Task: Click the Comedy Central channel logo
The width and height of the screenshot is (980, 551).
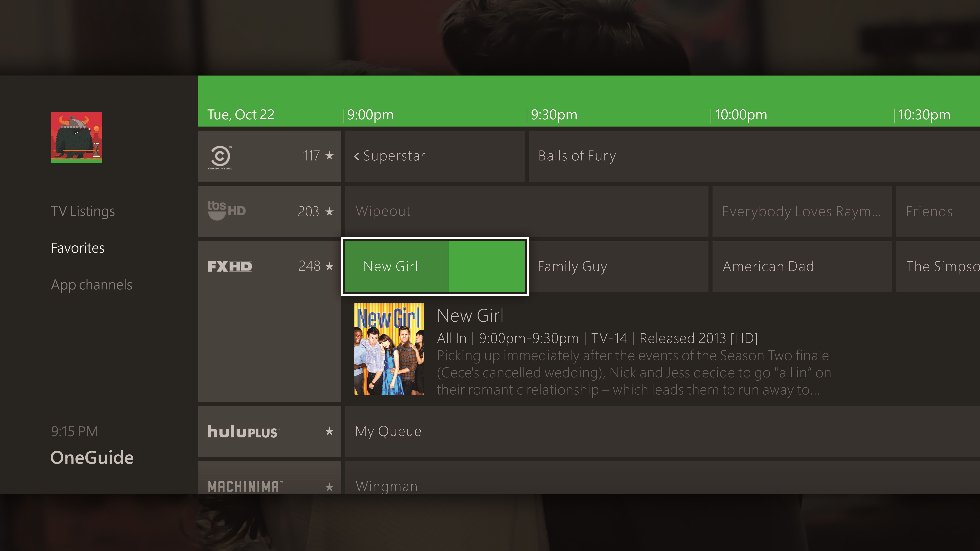Action: [220, 157]
